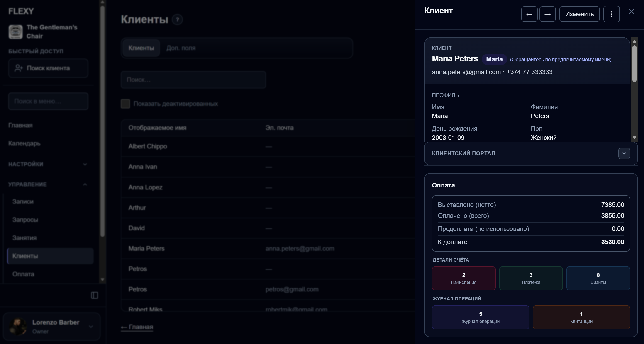Click the scroll up arrow of client card

pos(634,41)
